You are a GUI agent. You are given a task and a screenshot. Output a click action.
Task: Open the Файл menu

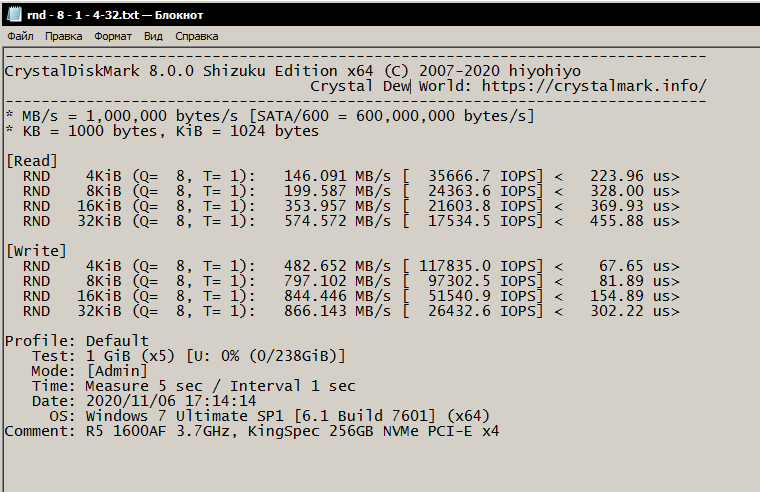tap(20, 36)
